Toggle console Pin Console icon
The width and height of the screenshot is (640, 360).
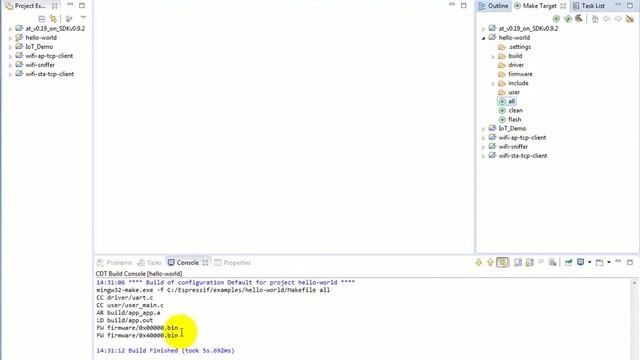point(568,262)
